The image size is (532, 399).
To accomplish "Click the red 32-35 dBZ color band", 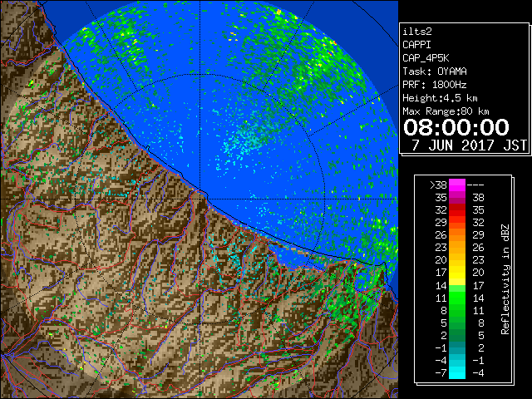I will pyautogui.click(x=457, y=210).
